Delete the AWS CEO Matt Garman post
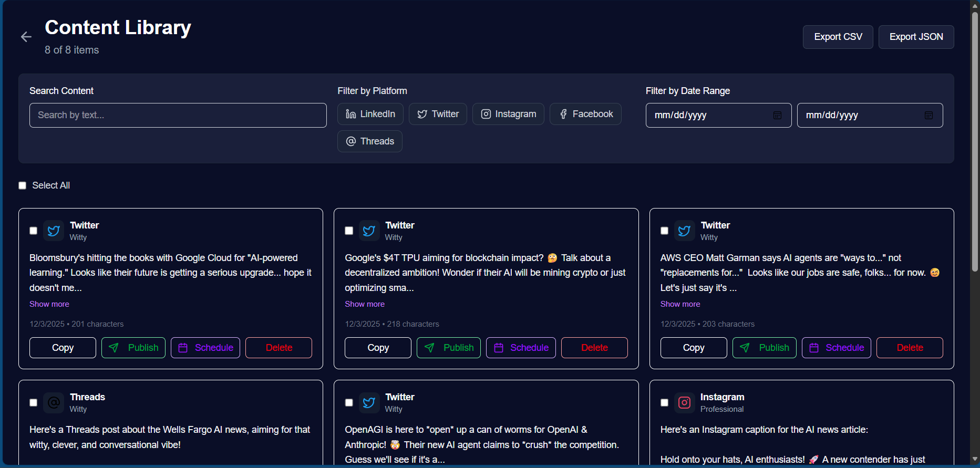 coord(910,348)
